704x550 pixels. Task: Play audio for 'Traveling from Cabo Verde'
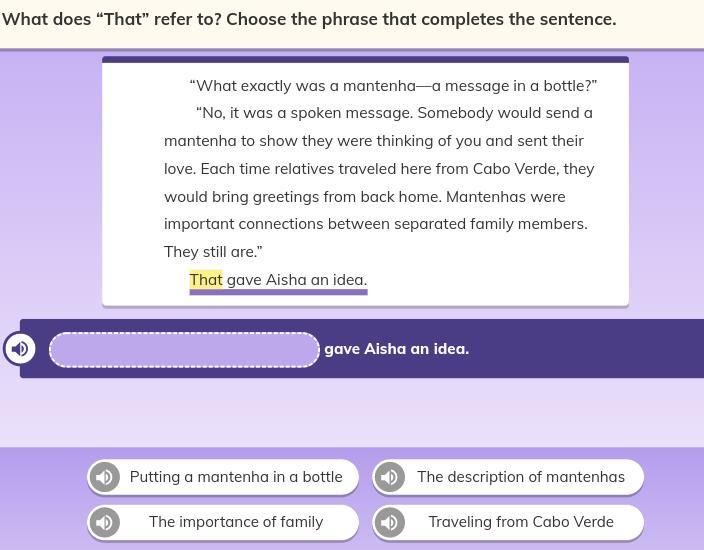(x=389, y=522)
